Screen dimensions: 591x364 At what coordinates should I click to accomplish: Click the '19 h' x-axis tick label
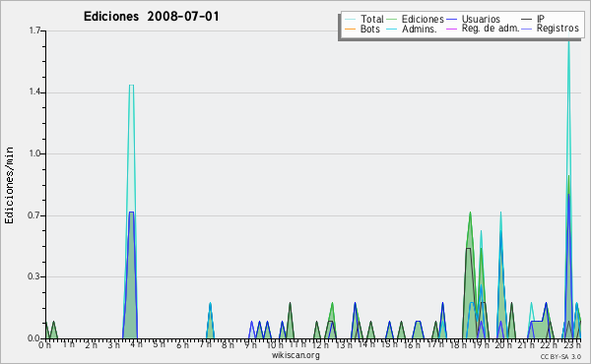(x=481, y=344)
